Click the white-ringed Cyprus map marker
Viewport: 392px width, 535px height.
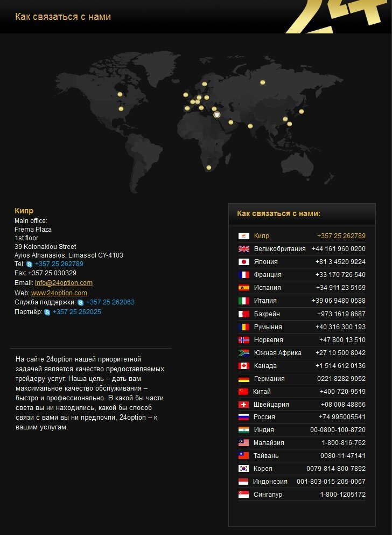217,115
